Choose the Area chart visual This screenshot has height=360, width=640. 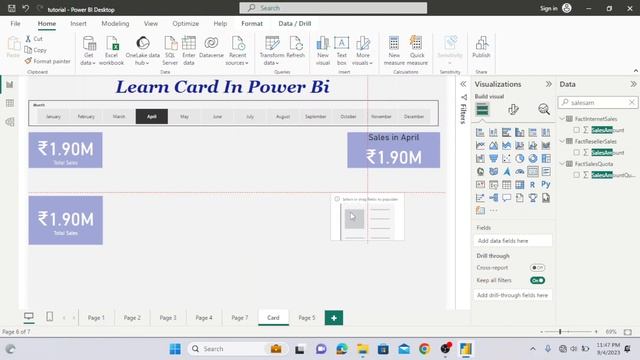coord(493,145)
